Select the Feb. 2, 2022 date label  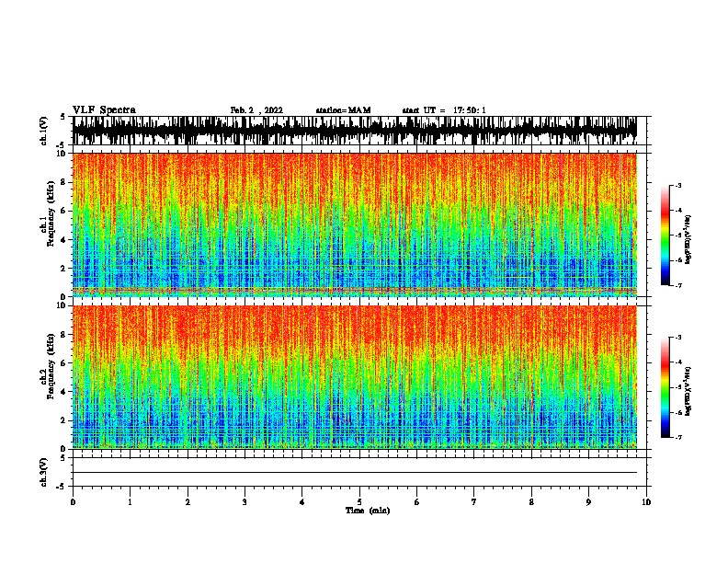[x=256, y=110]
